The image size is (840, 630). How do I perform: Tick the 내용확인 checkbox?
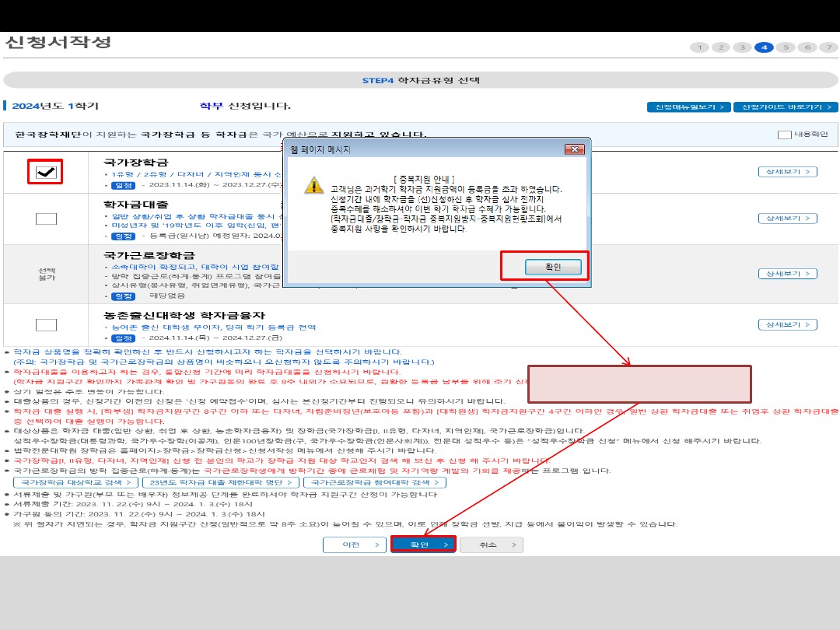[x=784, y=135]
